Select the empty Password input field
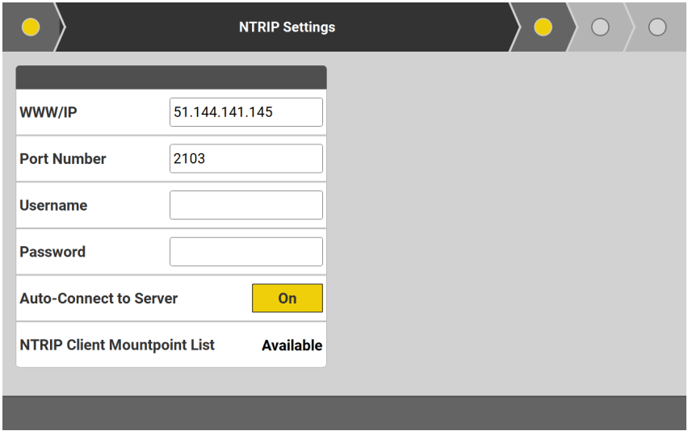The height and width of the screenshot is (431, 688). (x=246, y=251)
